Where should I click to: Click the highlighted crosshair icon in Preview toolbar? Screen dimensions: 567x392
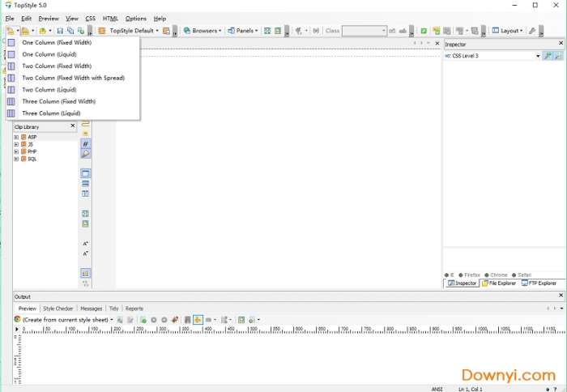click(x=198, y=320)
